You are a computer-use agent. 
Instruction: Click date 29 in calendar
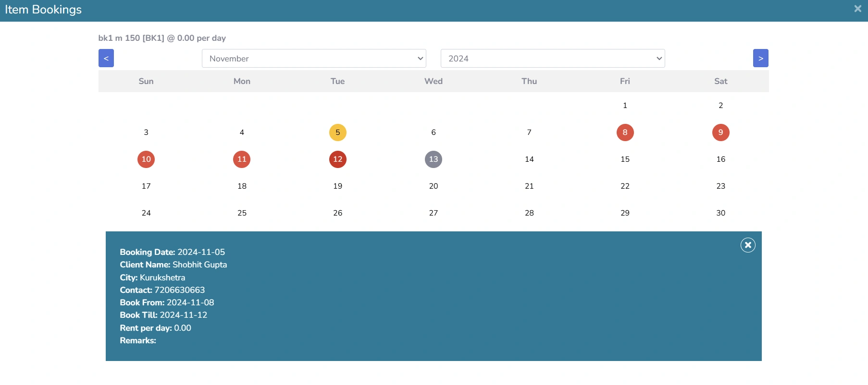pos(625,213)
